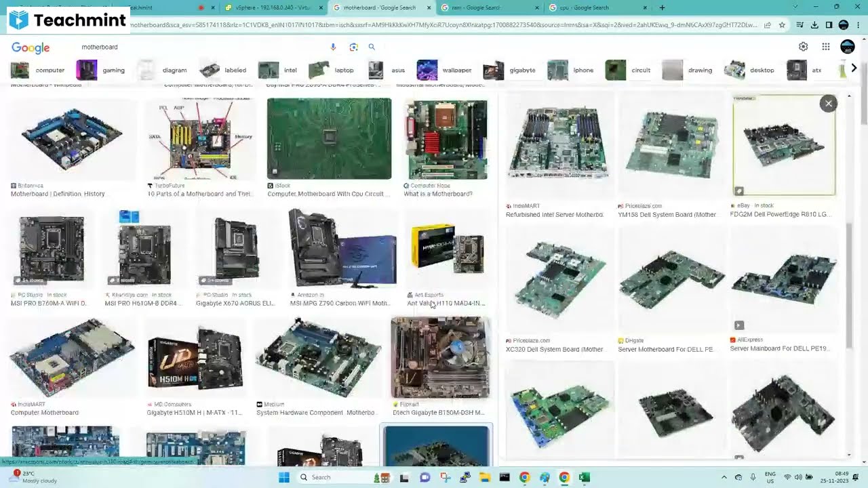Image resolution: width=868 pixels, height=488 pixels.
Task: Open Refurbished Intel Server Motherboard related image
Action: pyautogui.click(x=559, y=146)
